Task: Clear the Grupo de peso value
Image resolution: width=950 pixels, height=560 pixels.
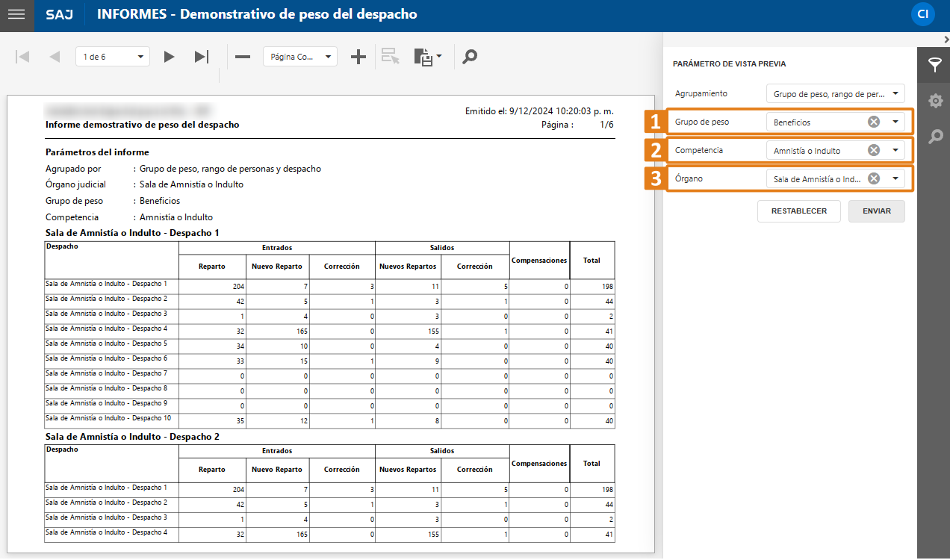Action: tap(873, 122)
